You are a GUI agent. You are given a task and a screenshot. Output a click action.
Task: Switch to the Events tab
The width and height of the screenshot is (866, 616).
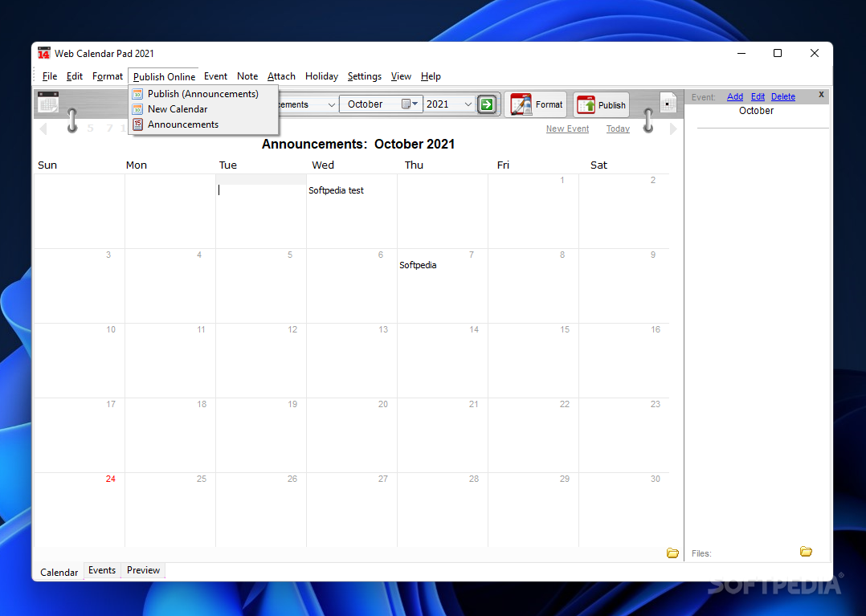(102, 570)
